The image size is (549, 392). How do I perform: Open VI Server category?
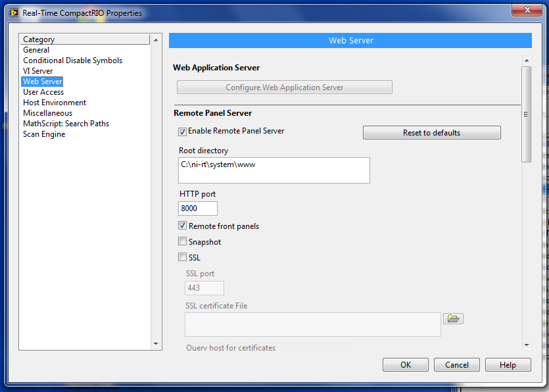point(38,71)
